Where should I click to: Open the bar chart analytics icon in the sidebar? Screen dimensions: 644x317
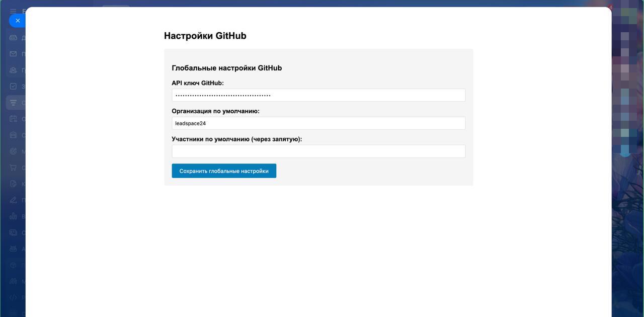13,216
